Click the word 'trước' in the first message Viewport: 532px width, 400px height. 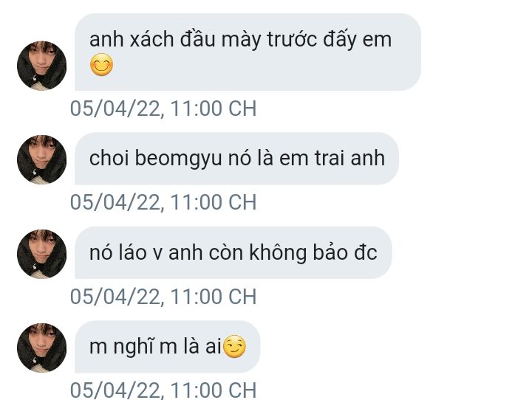[292, 39]
